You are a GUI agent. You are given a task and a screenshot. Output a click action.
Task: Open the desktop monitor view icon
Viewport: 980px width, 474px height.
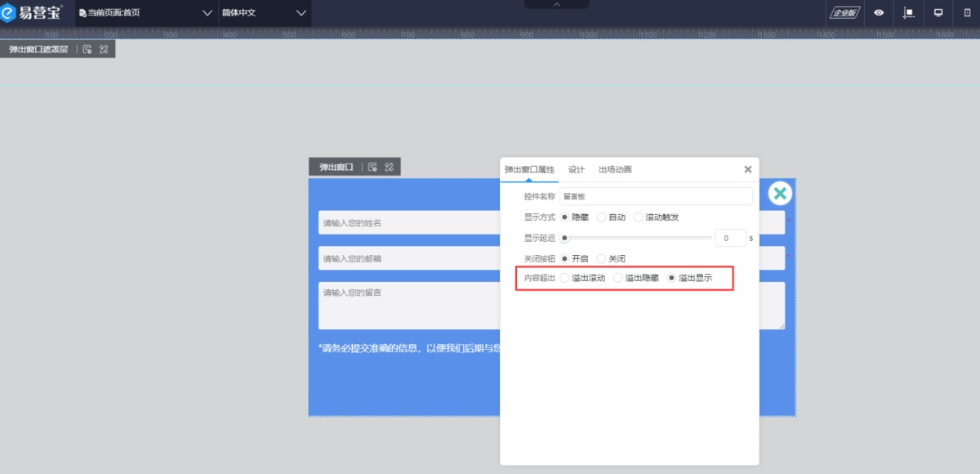coord(938,13)
